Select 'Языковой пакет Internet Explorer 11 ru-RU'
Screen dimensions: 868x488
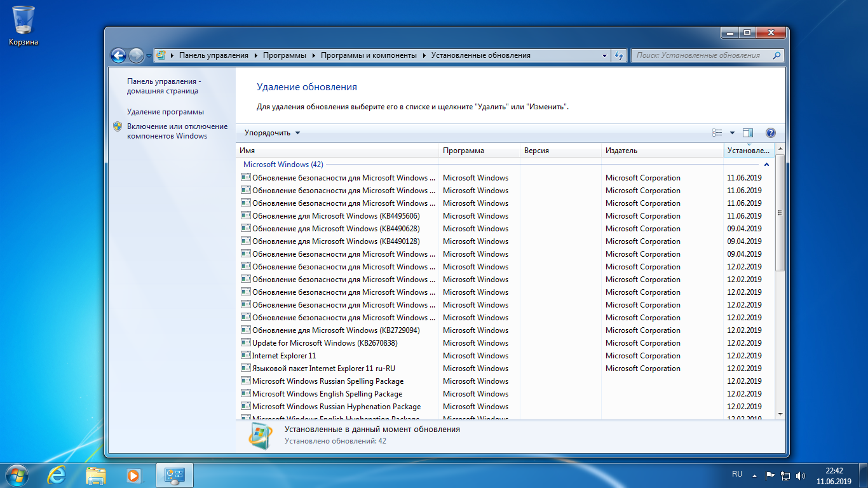click(x=505, y=369)
